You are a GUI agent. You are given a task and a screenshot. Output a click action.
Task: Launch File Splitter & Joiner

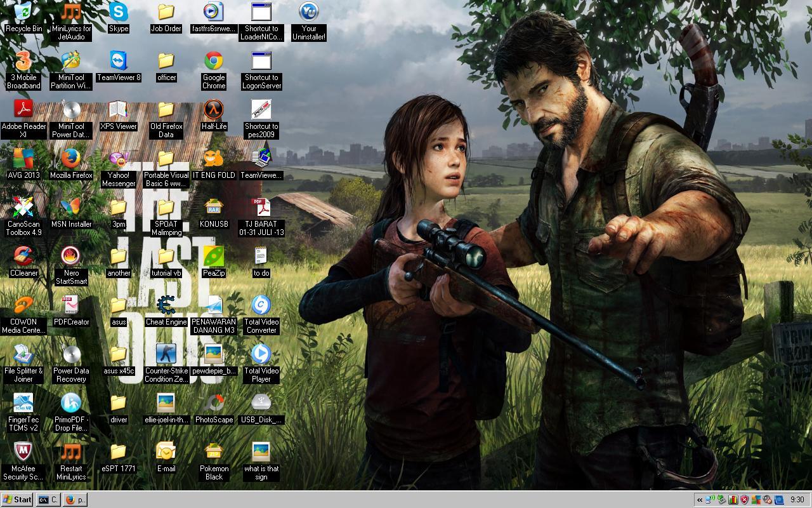(x=23, y=354)
